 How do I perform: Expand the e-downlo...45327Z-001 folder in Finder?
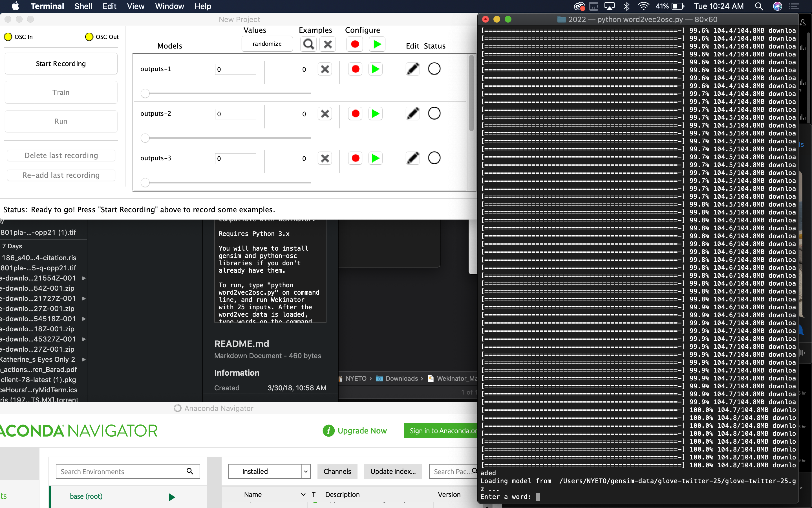(84, 339)
